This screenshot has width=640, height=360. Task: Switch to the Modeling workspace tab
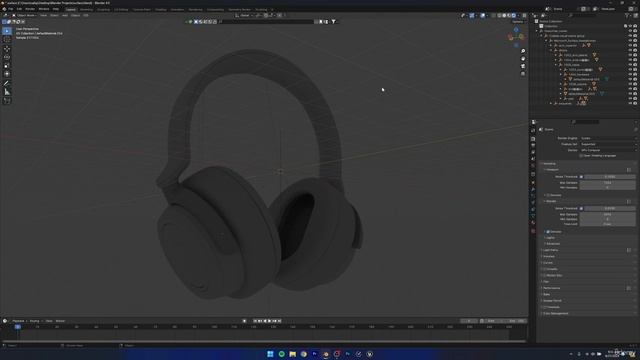tap(86, 9)
